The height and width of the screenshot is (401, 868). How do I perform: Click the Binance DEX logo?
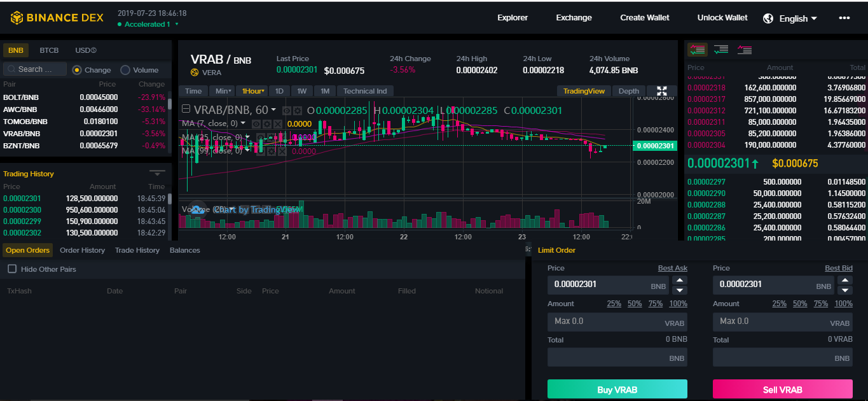tap(56, 18)
